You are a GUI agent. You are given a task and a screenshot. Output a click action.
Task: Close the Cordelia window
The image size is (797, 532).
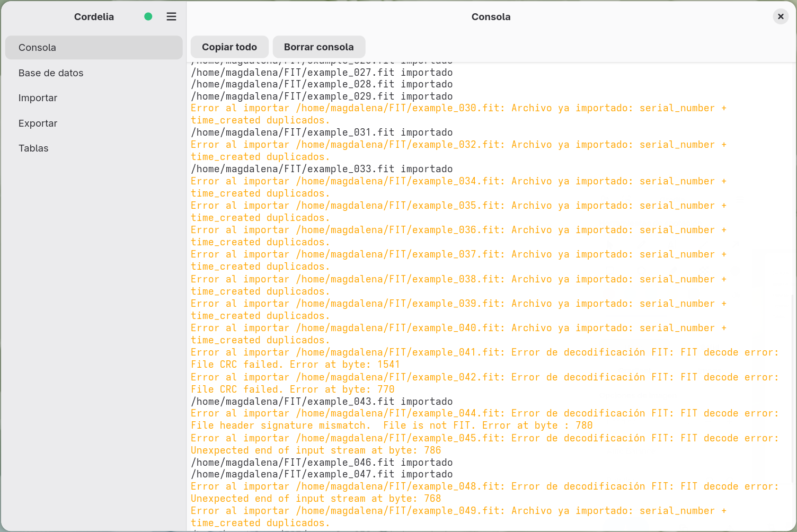click(781, 16)
